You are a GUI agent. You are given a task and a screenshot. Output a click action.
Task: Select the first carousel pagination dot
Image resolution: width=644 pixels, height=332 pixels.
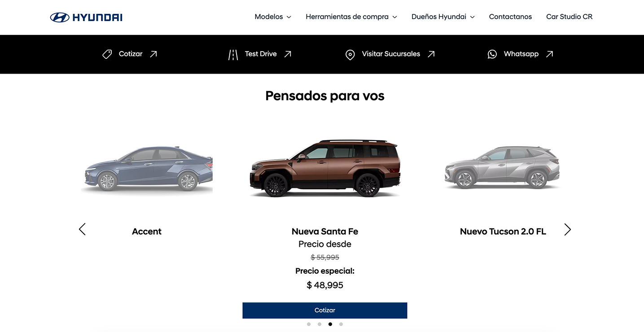(x=309, y=324)
